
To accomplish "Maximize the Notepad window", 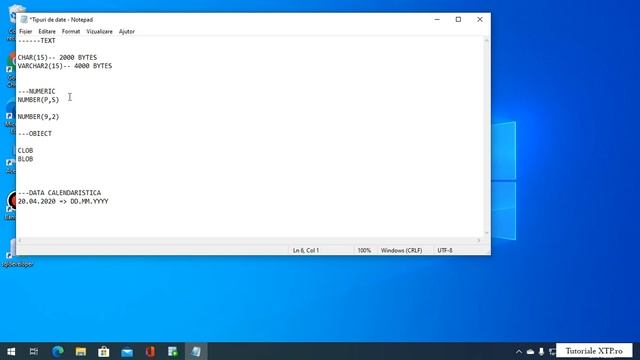I will [x=458, y=20].
